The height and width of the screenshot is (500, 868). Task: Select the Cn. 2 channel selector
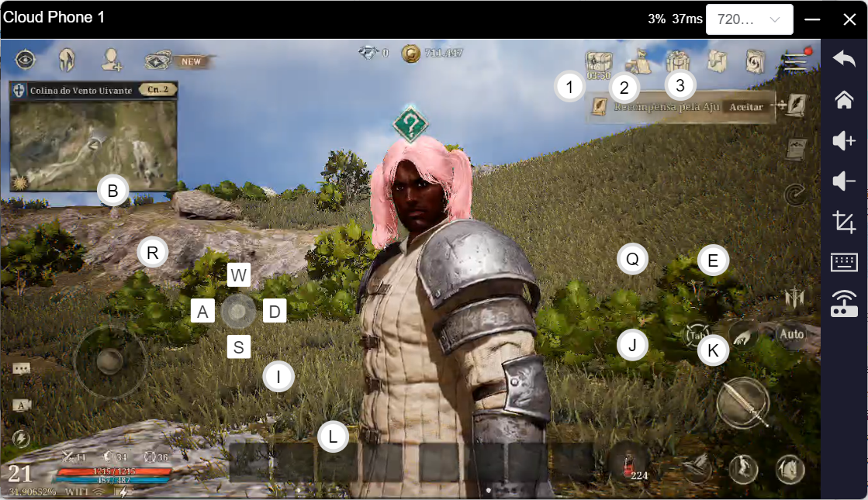157,89
